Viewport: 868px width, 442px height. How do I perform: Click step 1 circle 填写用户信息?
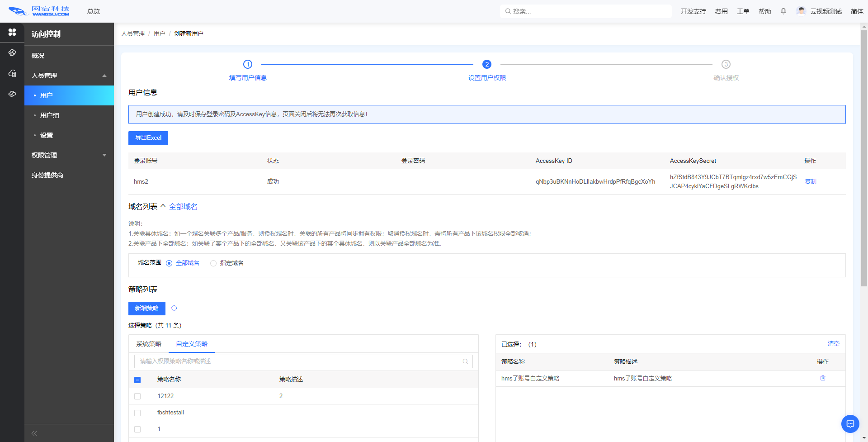[248, 64]
